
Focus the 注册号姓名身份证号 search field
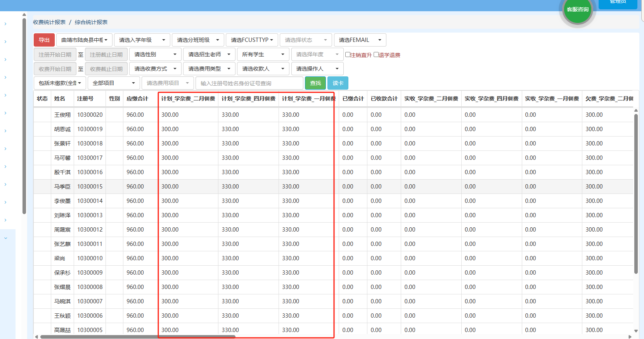point(249,83)
